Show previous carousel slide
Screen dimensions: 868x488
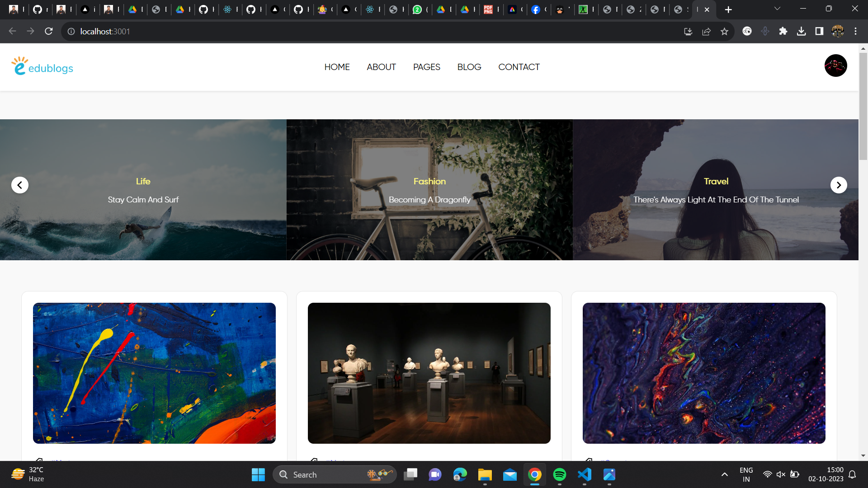tap(20, 185)
